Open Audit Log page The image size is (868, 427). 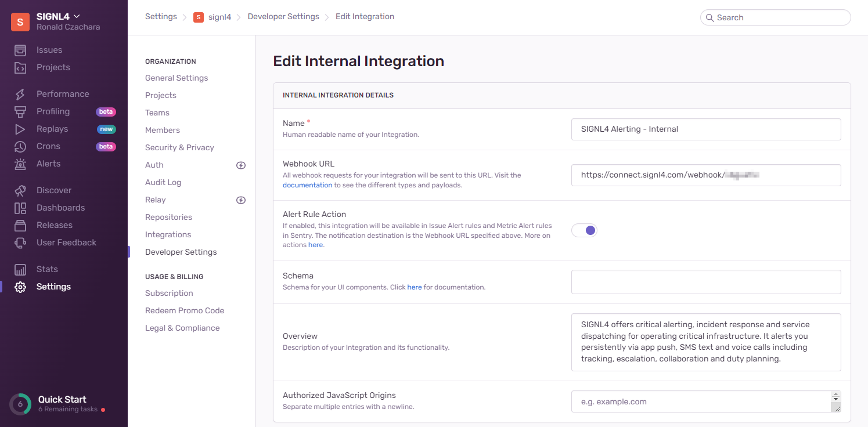[163, 182]
